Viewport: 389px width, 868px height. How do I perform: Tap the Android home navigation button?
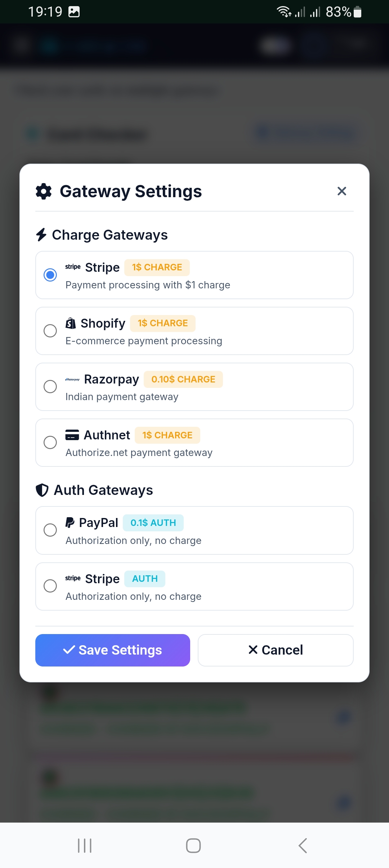click(193, 845)
